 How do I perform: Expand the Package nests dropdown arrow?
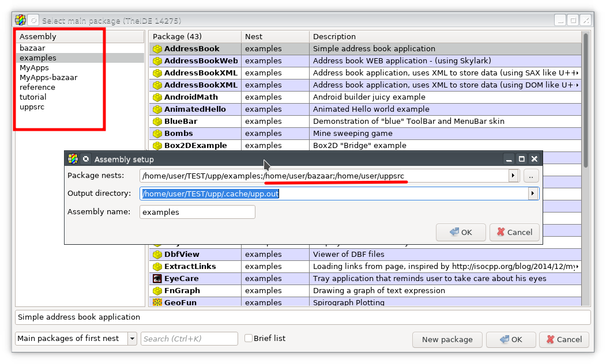click(513, 176)
